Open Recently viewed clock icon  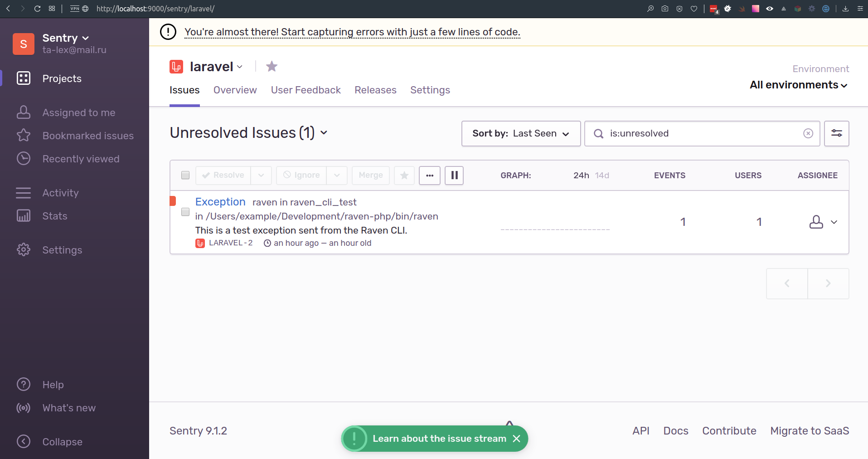click(x=24, y=158)
